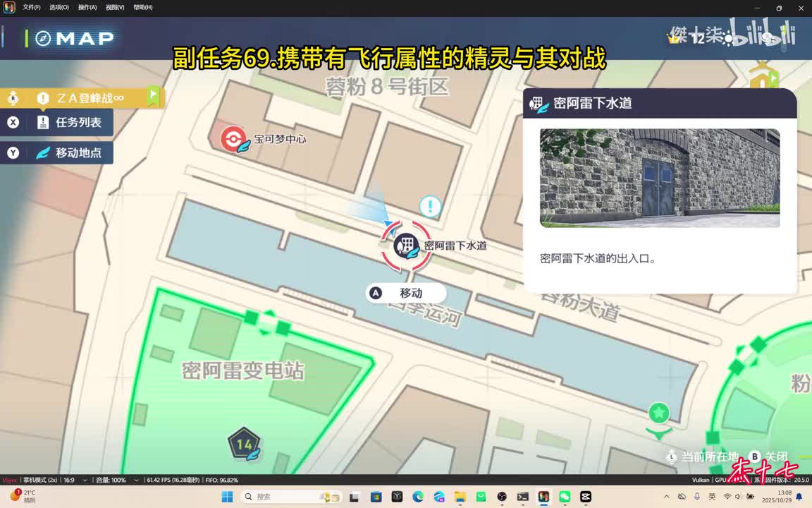Screen dimensions: 812x508
Task: Click the FIFO: 96.82% status entry
Action: click(x=221, y=480)
